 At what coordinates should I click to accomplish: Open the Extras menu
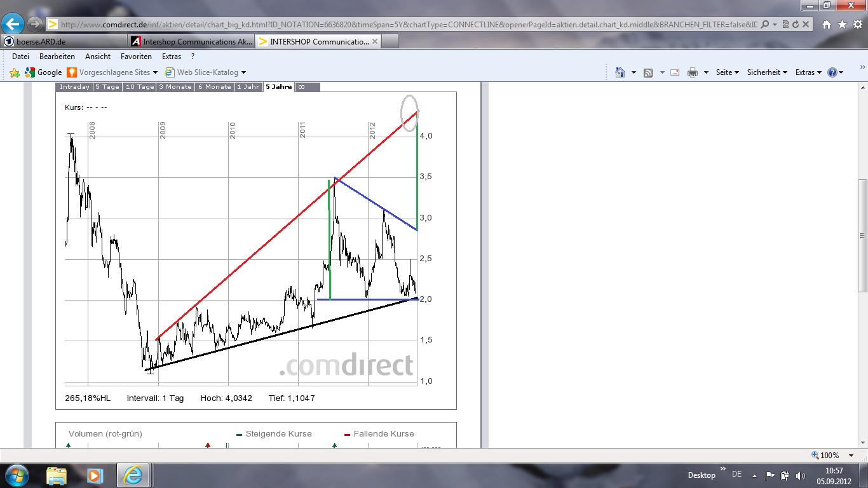(172, 56)
